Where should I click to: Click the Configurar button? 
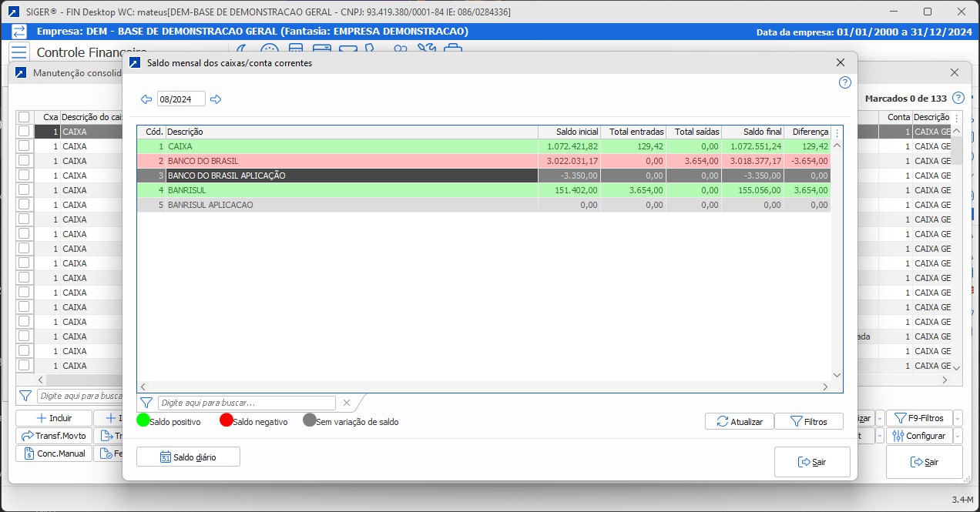919,436
